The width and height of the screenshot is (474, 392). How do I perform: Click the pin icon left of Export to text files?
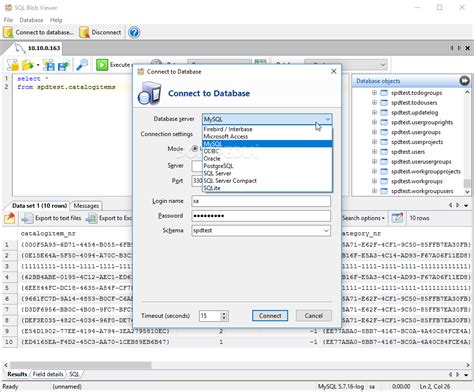pyautogui.click(x=10, y=218)
